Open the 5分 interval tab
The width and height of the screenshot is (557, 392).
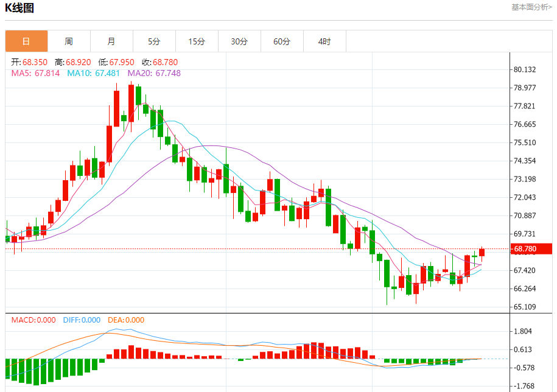pyautogui.click(x=154, y=41)
